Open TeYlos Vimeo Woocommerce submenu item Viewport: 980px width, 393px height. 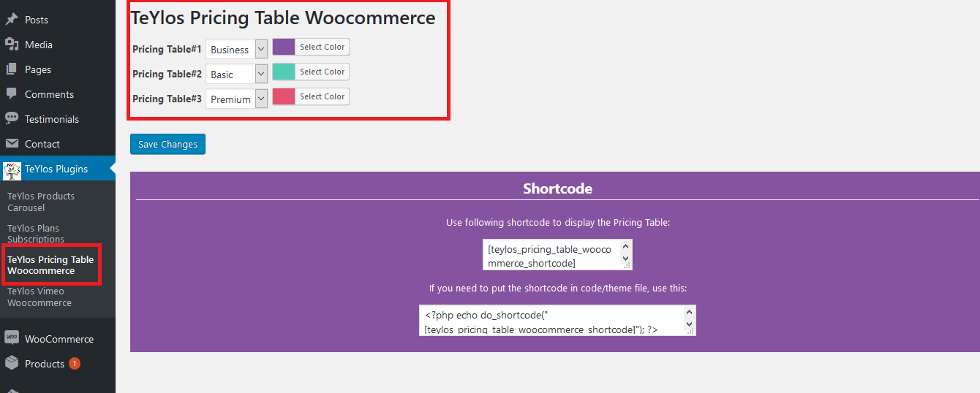[x=39, y=297]
